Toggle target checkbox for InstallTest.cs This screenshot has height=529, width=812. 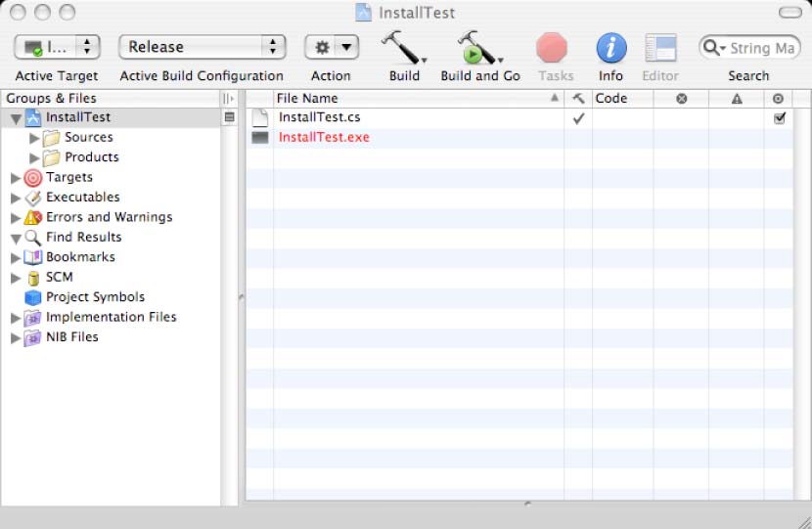[779, 118]
